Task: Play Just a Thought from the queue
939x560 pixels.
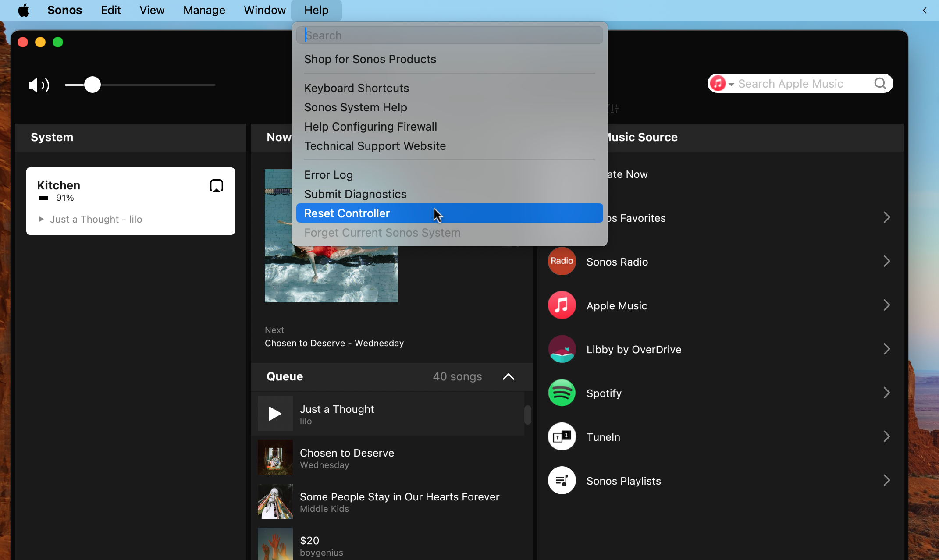Action: (274, 413)
